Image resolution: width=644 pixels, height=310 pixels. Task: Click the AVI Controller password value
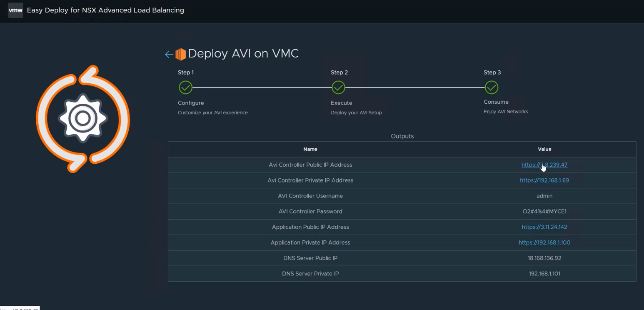(x=544, y=211)
